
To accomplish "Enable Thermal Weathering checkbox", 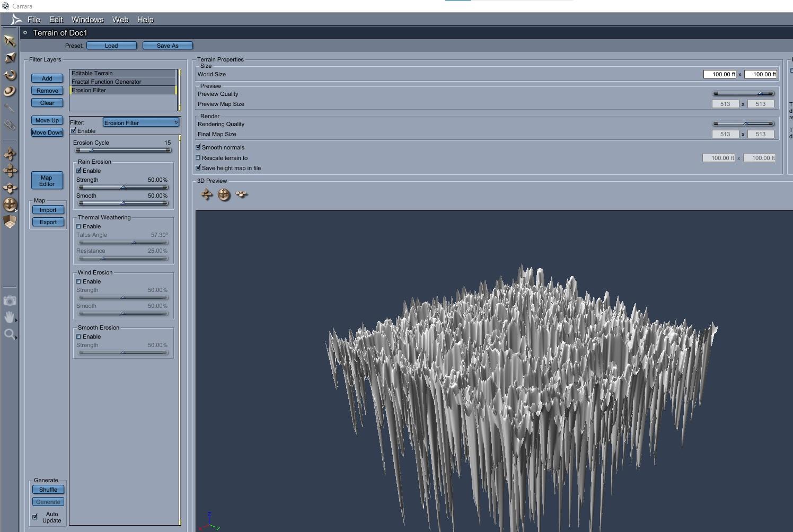I will pyautogui.click(x=79, y=226).
